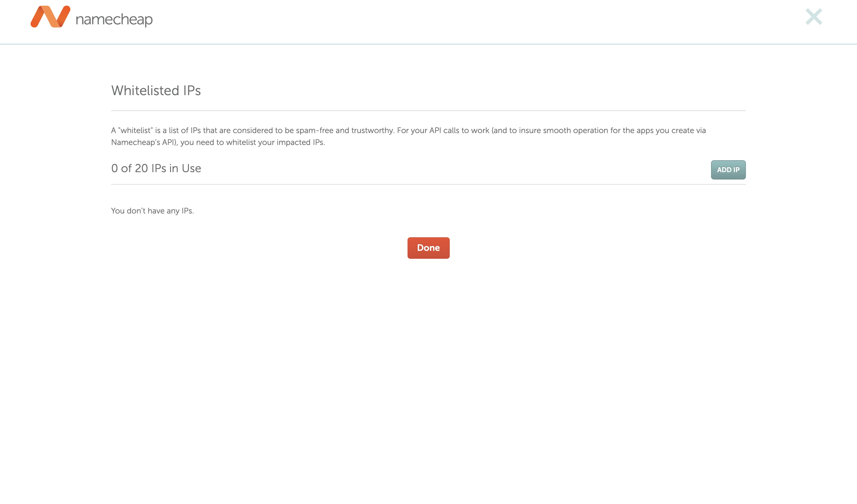
Task: Click the ADD IP button to add IP
Action: (x=729, y=169)
